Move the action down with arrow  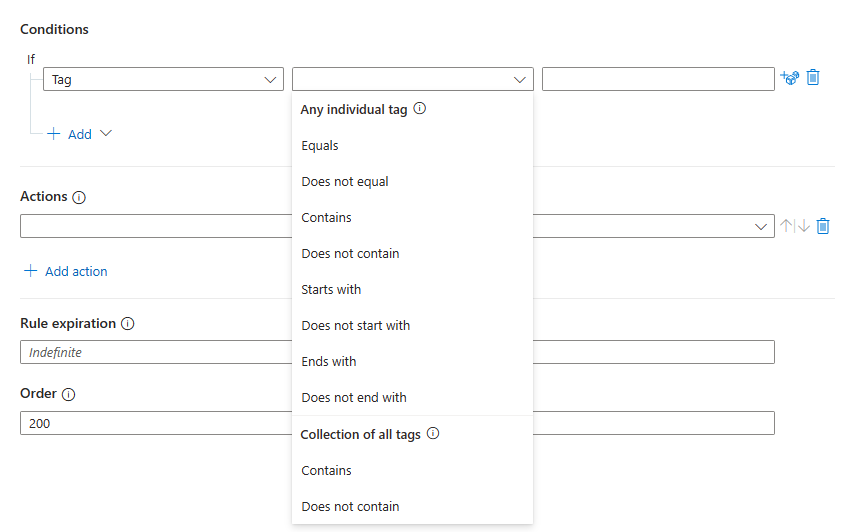click(x=803, y=226)
